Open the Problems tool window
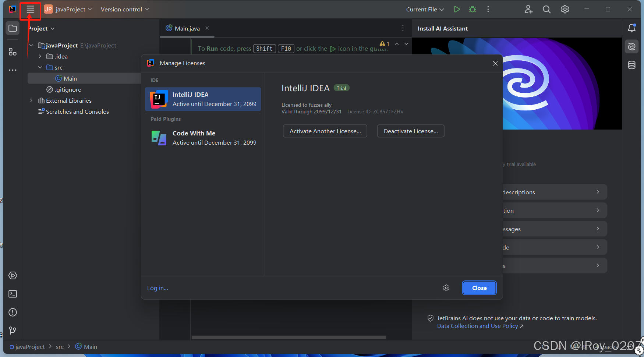 pos(13,312)
